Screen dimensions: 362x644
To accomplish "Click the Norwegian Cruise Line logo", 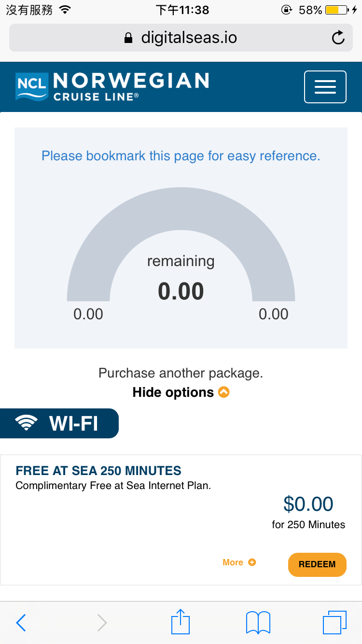I will [x=112, y=86].
